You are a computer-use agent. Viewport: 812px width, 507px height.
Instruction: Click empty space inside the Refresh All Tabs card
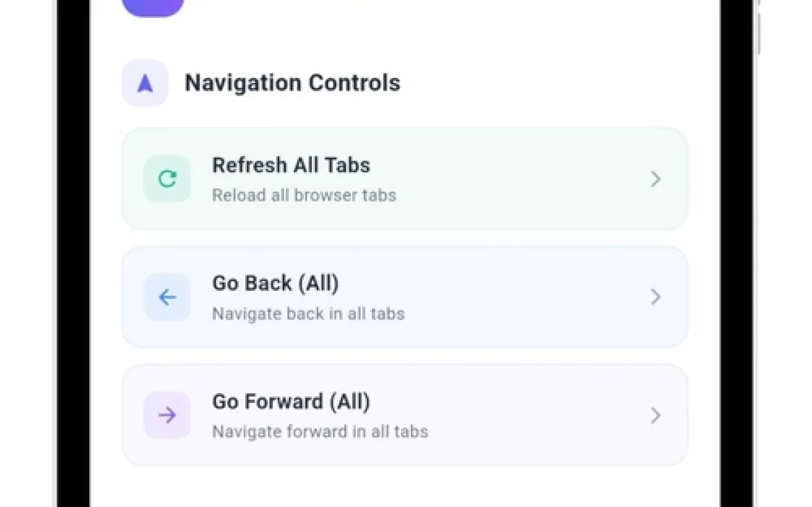[x=524, y=180]
